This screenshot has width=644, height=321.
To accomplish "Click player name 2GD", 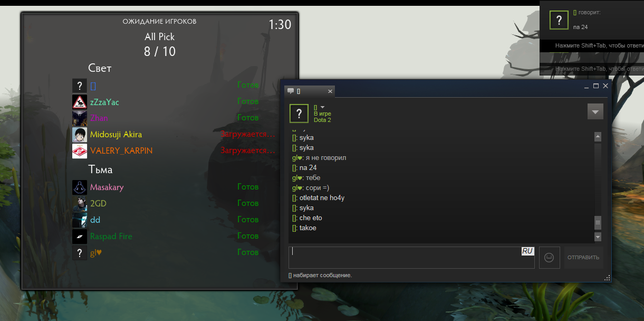I will pos(98,204).
